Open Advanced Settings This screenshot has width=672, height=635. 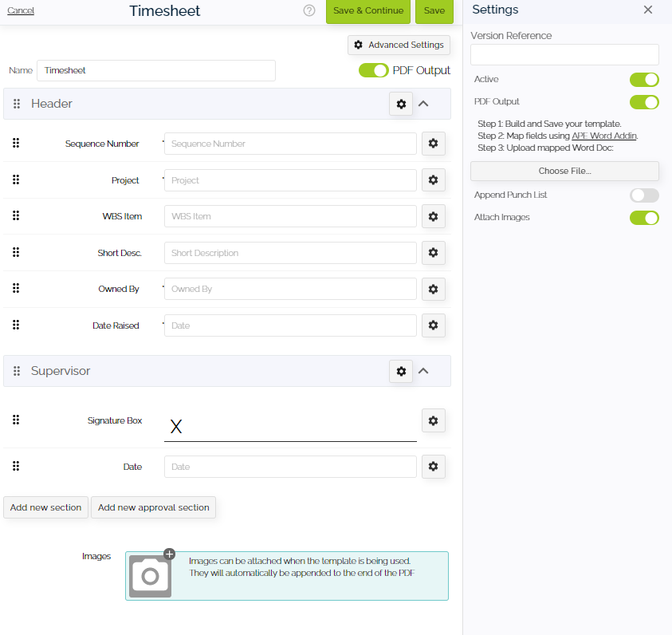pos(399,45)
